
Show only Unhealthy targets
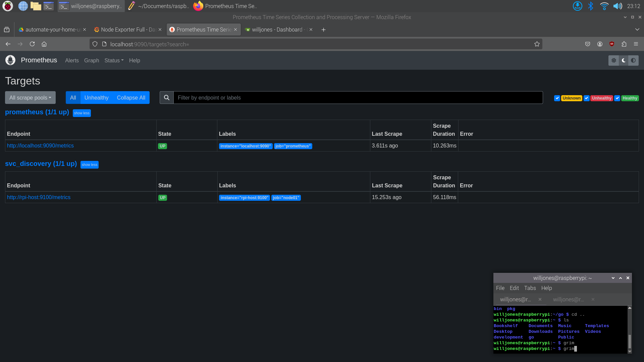coord(96,98)
